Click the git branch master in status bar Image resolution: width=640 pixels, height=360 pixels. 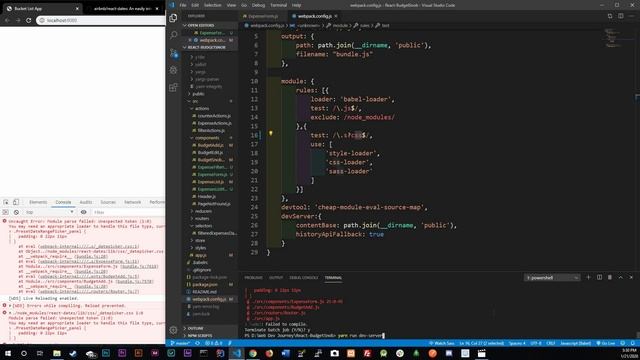(180, 343)
